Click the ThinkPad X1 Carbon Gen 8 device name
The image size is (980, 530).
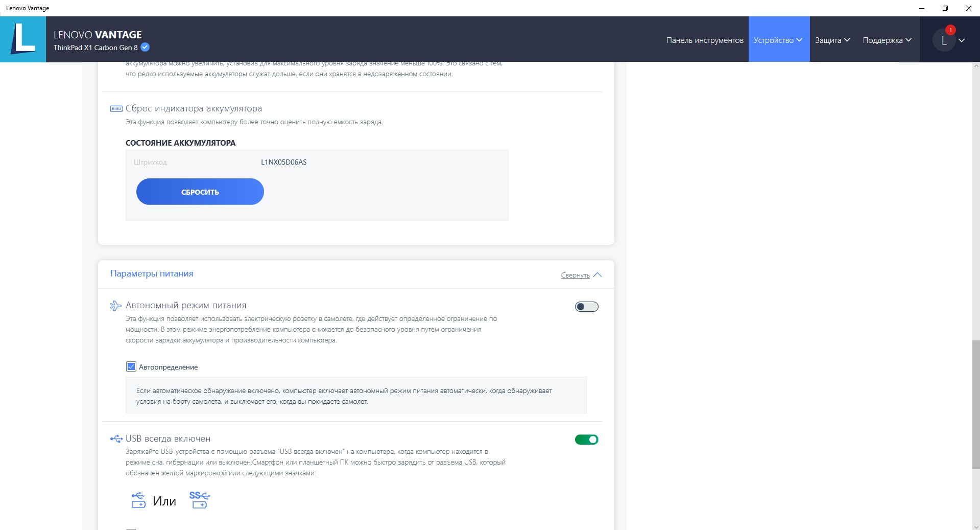pyautogui.click(x=95, y=48)
